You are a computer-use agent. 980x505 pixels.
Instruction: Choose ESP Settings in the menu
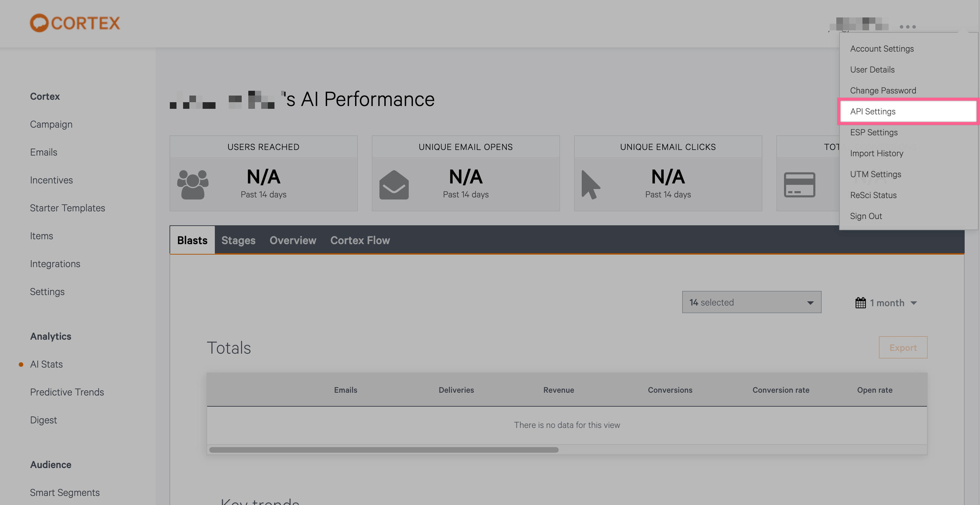tap(874, 132)
